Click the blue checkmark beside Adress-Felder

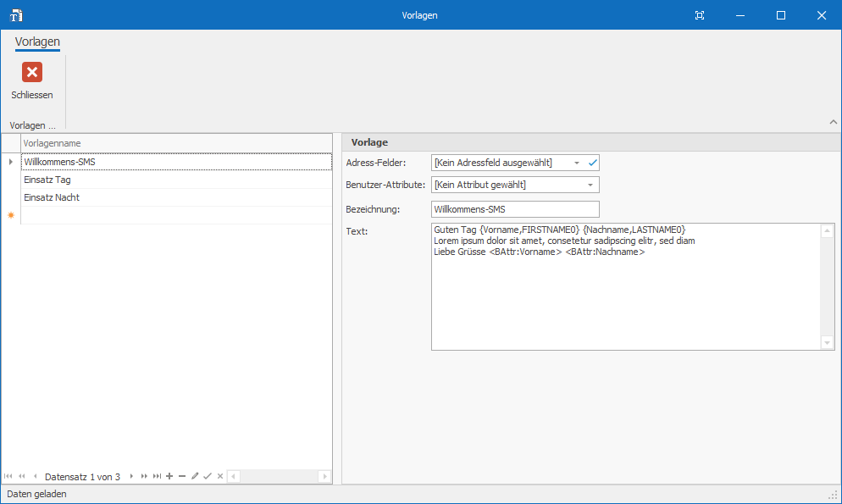pos(593,163)
